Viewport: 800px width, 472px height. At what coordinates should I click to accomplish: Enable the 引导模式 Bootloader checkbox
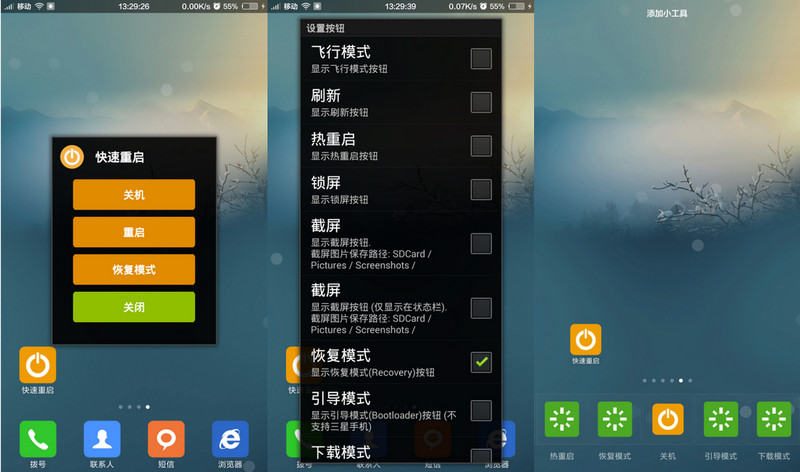coord(481,410)
